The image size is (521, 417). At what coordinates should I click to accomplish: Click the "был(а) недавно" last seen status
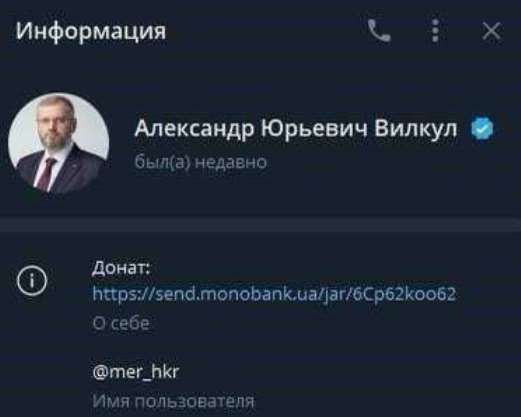pyautogui.click(x=200, y=163)
